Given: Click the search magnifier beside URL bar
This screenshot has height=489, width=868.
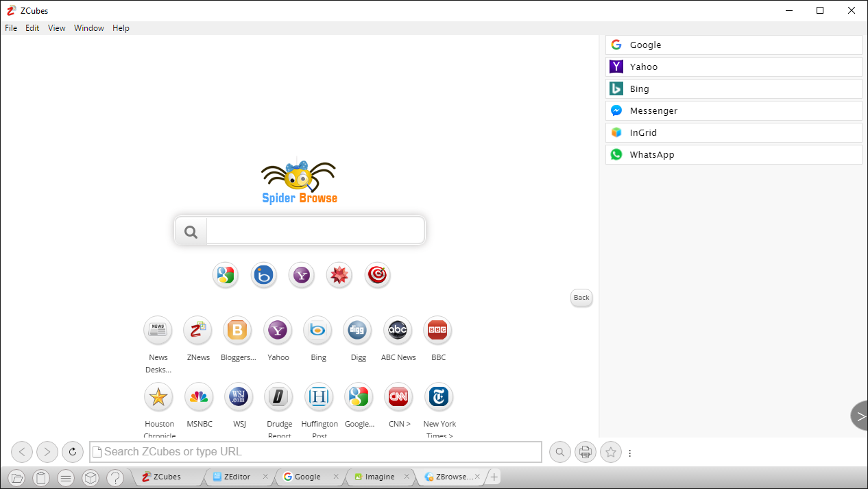Looking at the screenshot, I should pyautogui.click(x=560, y=452).
